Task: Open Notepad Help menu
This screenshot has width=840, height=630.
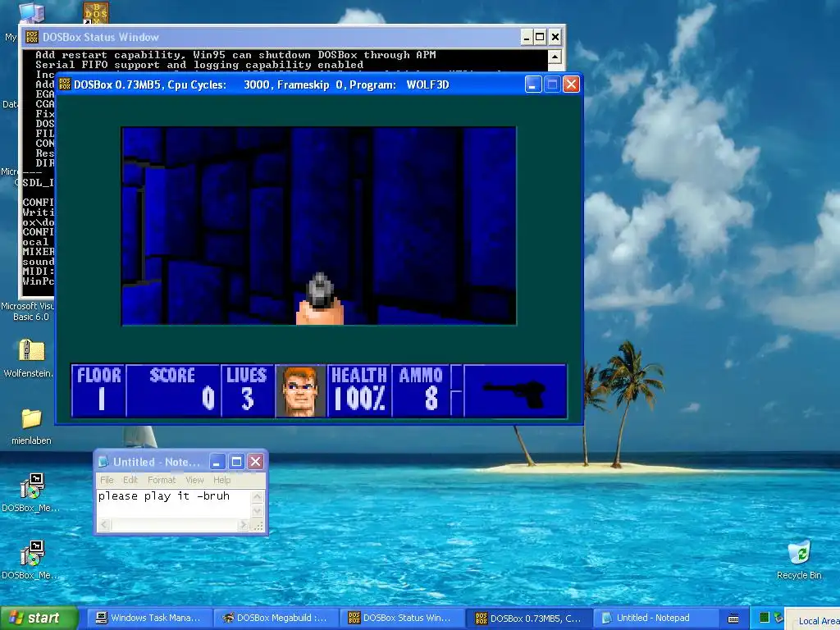Action: 221,480
